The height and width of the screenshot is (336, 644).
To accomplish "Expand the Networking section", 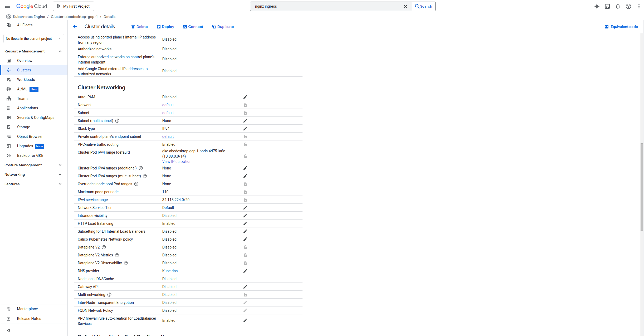I will 60,174.
